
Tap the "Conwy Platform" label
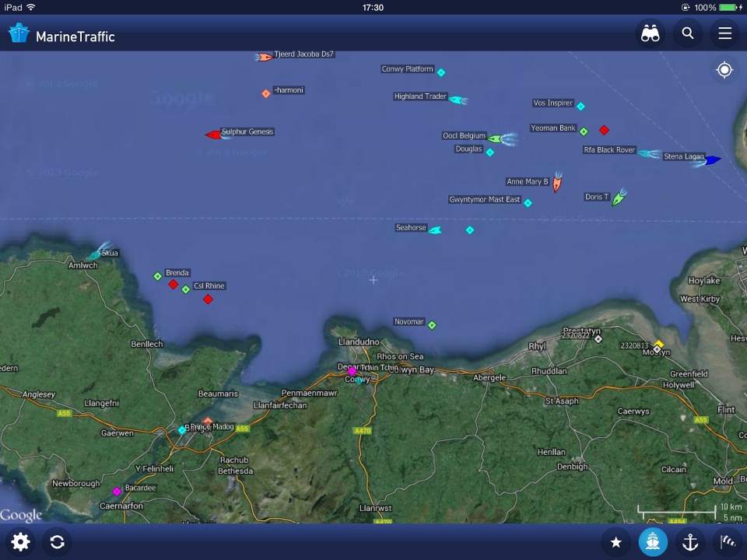tap(407, 69)
